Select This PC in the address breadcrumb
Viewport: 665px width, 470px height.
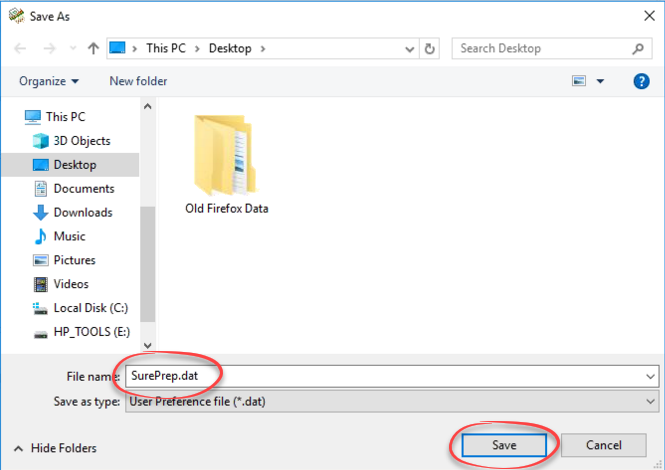point(166,48)
